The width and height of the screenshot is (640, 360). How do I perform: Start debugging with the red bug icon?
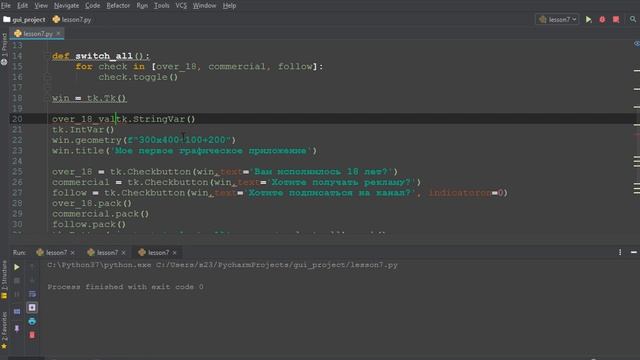[602, 20]
